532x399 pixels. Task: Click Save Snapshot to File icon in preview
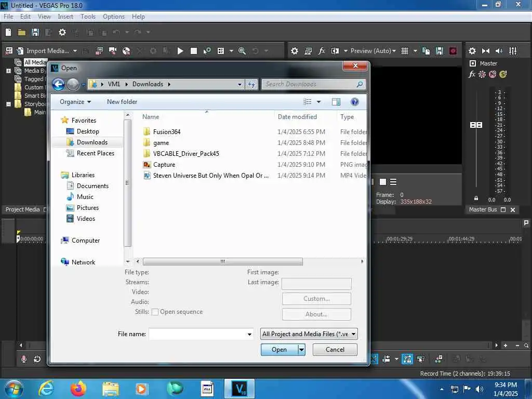[440, 51]
